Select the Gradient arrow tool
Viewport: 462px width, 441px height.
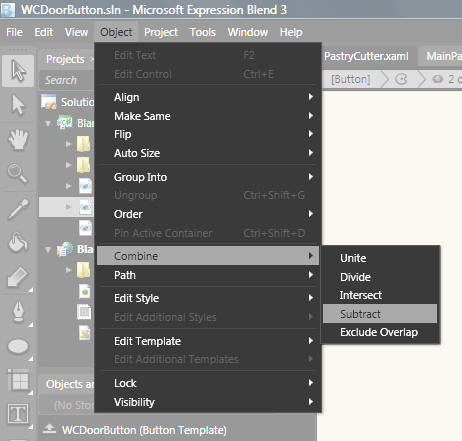click(x=18, y=277)
